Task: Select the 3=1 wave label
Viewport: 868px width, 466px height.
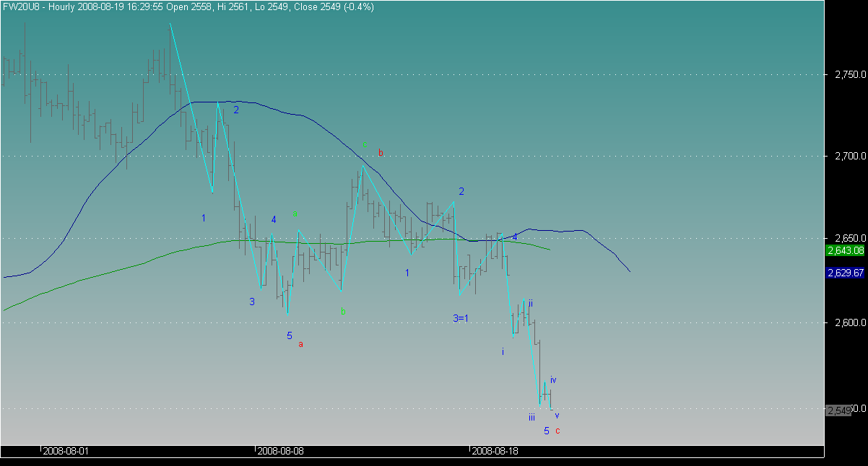Action: pyautogui.click(x=461, y=318)
